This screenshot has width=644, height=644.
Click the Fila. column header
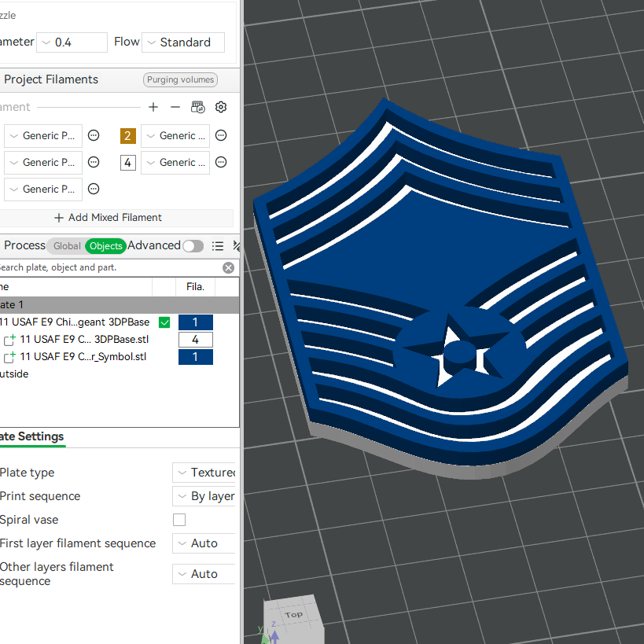[x=196, y=287]
